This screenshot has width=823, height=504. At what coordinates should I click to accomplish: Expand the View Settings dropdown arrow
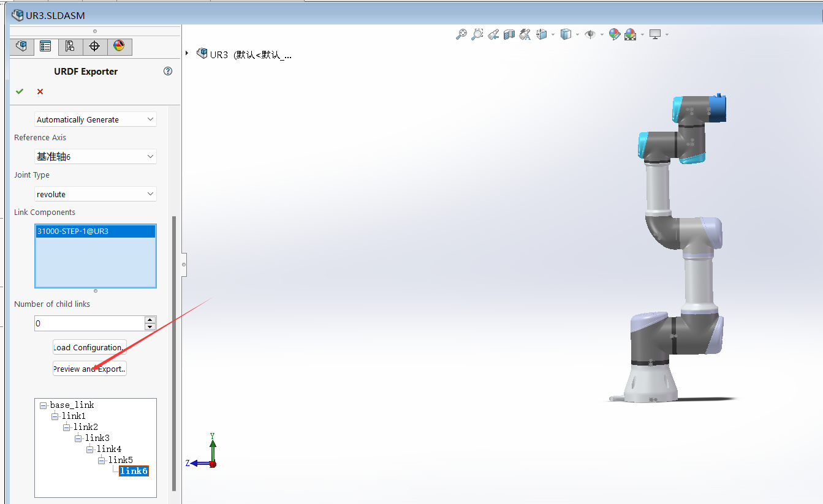tap(667, 34)
